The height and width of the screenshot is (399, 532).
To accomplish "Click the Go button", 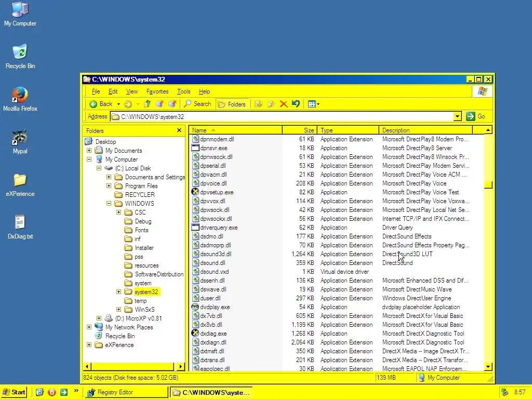I will 476,116.
